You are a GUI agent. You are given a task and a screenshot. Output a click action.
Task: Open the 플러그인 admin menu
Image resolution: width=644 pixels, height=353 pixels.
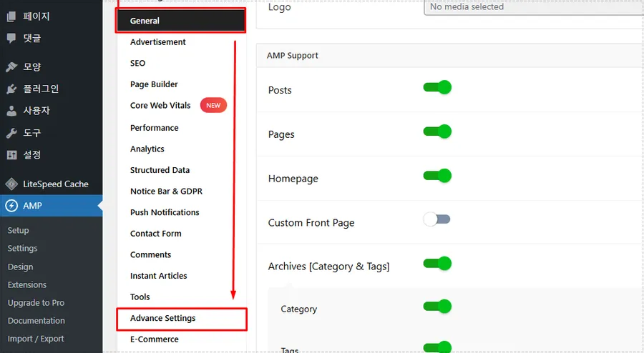(41, 89)
